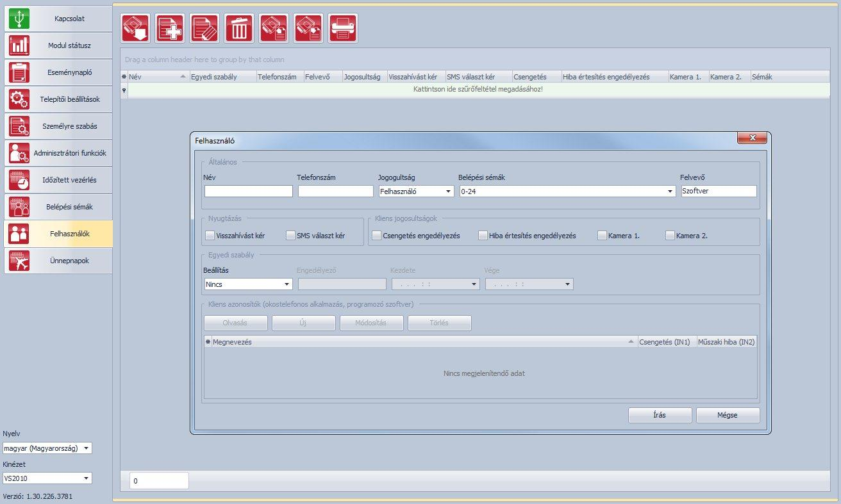Click the Egyedi szabály column header
This screenshot has height=504, width=841.
pos(222,77)
